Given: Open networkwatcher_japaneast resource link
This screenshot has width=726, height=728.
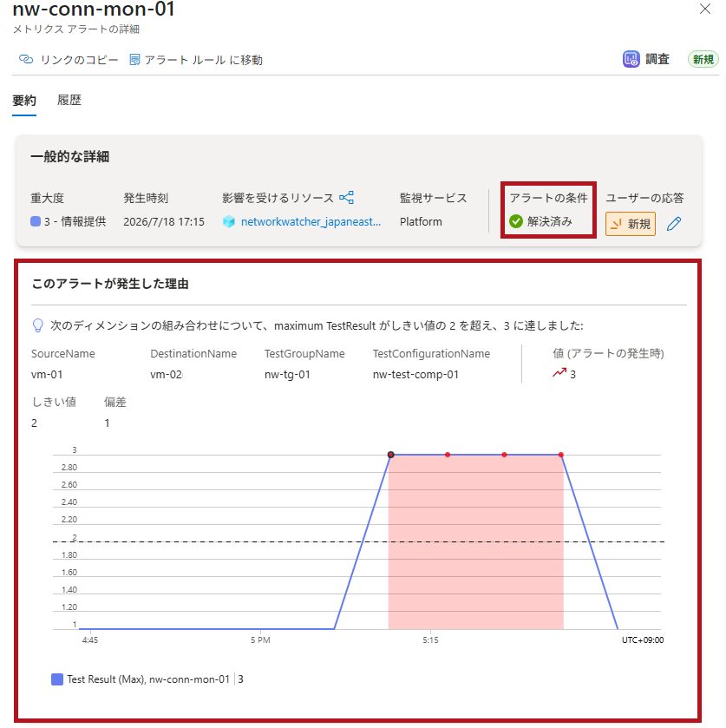Looking at the screenshot, I should [x=311, y=222].
